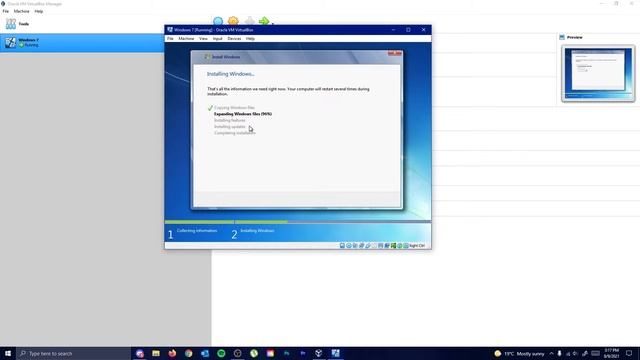The width and height of the screenshot is (640, 360).
Task: Click volume icon in system tray
Action: coord(576,353)
